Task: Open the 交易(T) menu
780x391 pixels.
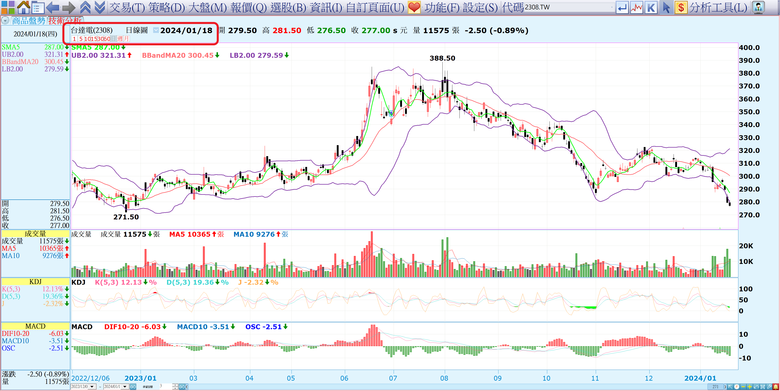Action: point(127,7)
